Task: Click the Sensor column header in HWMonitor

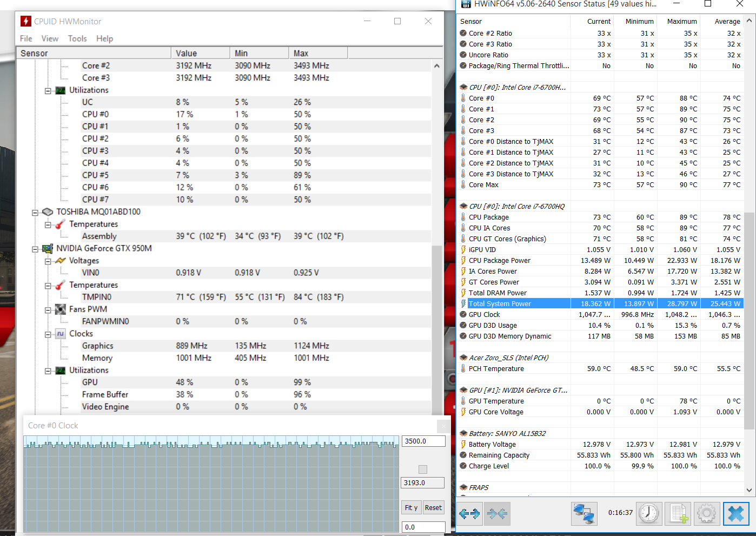Action: [x=94, y=53]
